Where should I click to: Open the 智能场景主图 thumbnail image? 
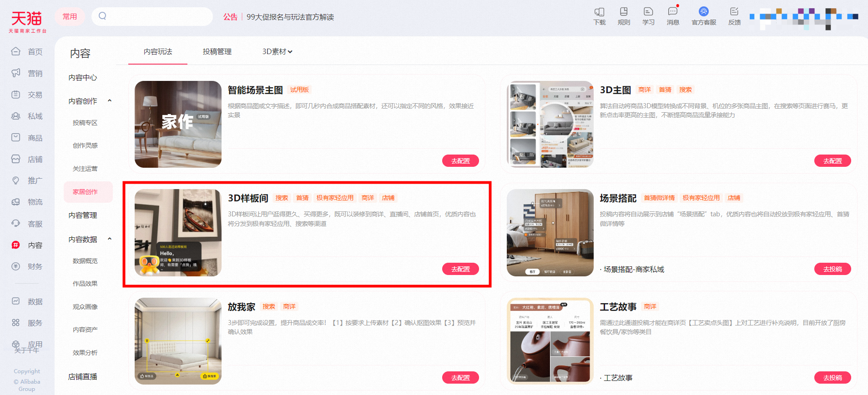pos(178,124)
